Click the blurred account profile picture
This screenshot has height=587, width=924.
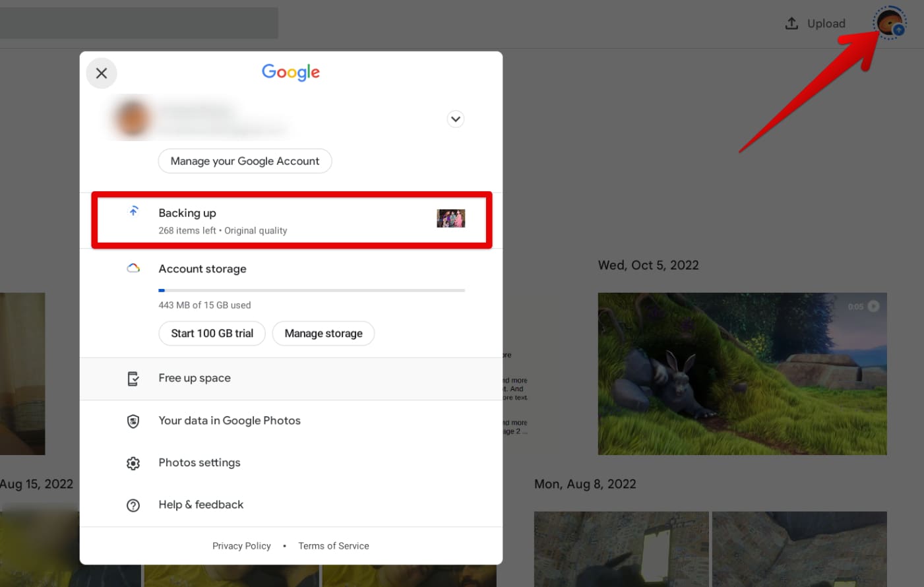(x=133, y=119)
